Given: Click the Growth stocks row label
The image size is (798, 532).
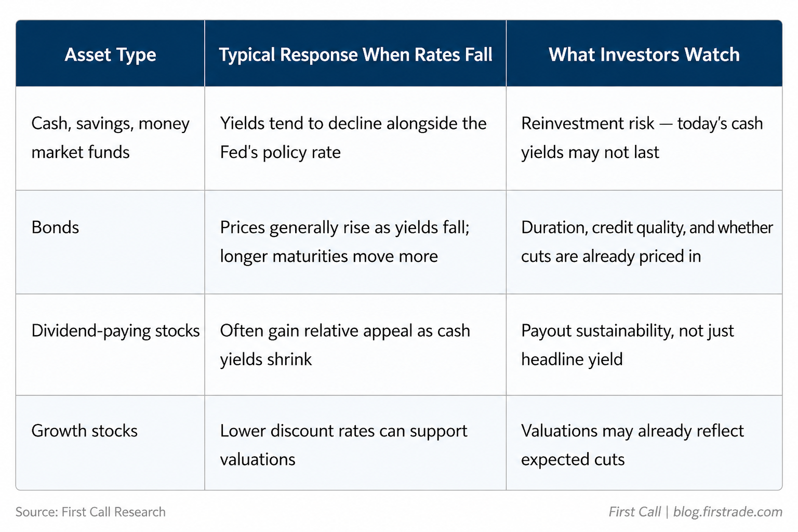Looking at the screenshot, I should coord(84,431).
